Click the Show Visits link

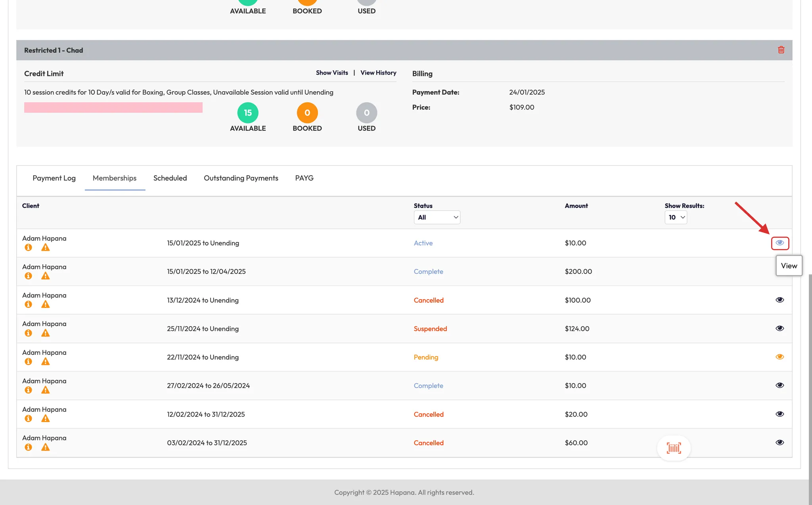coord(332,73)
